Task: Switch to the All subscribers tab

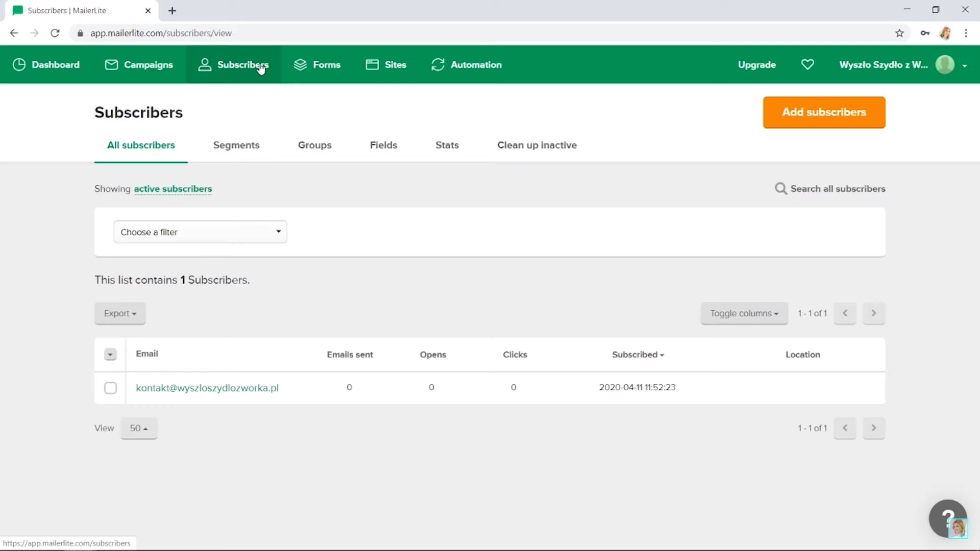Action: 141,145
